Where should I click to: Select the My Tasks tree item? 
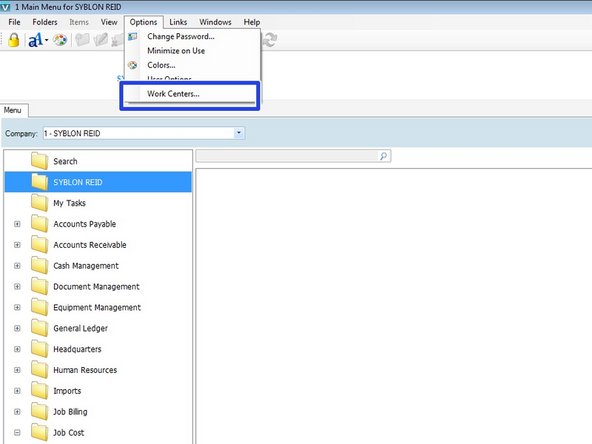click(x=69, y=203)
